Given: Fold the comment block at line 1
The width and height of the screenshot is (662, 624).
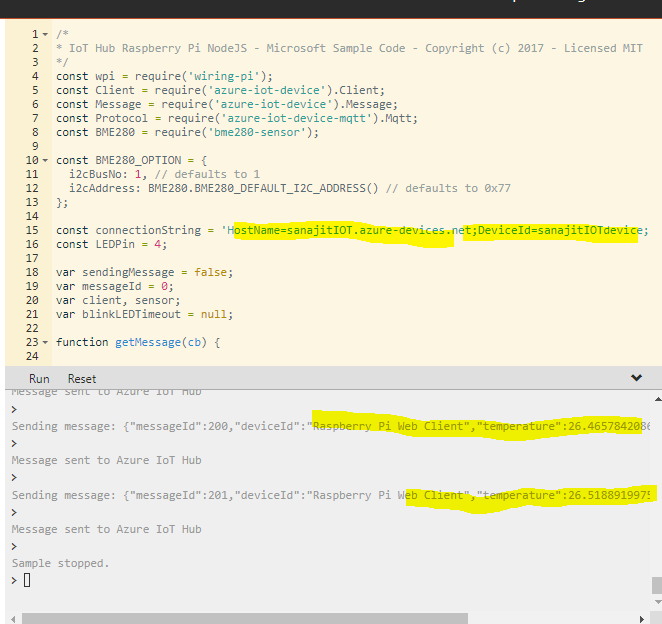Looking at the screenshot, I should click(46, 34).
